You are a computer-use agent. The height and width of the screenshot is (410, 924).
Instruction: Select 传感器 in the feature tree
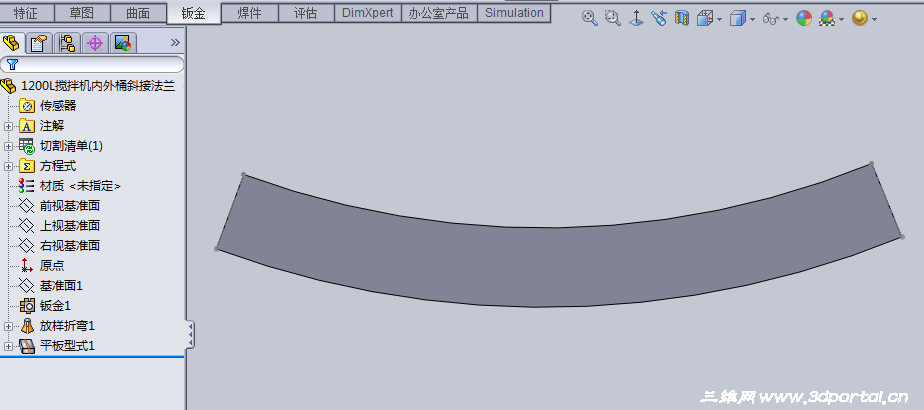58,106
